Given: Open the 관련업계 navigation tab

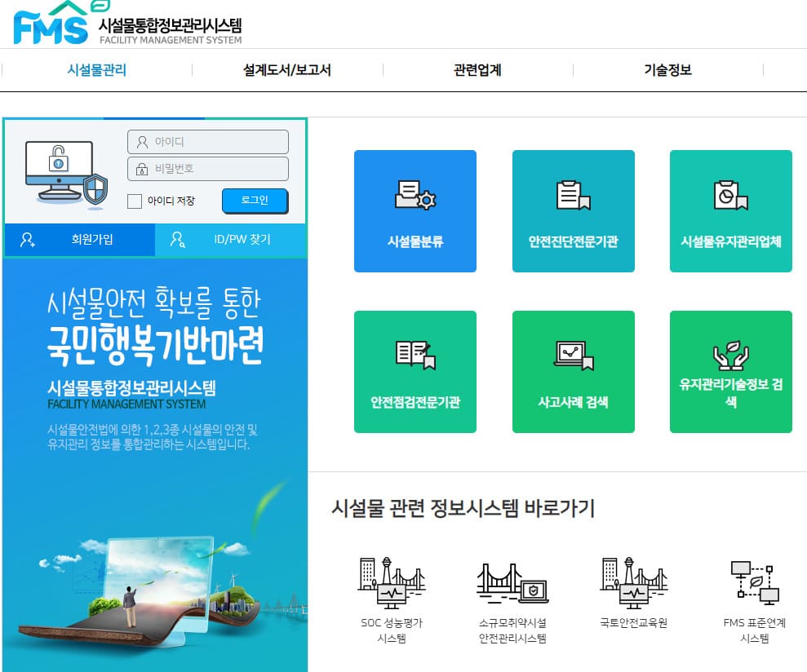Looking at the screenshot, I should [x=477, y=70].
